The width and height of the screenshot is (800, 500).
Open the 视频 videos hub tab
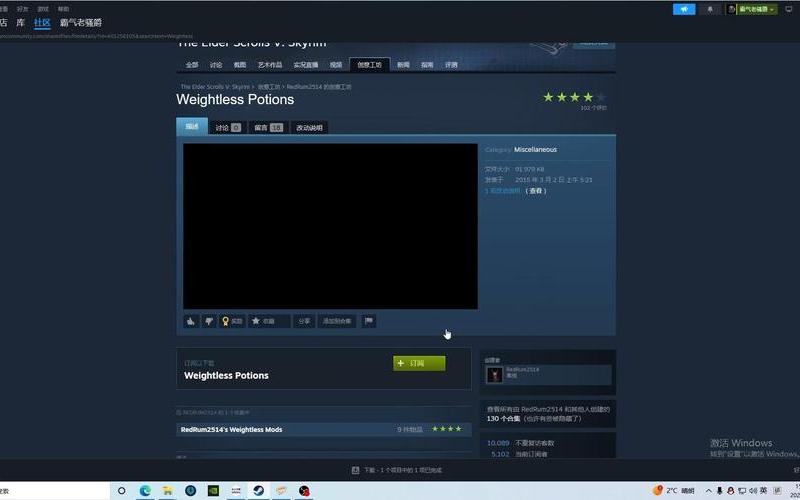coord(336,65)
